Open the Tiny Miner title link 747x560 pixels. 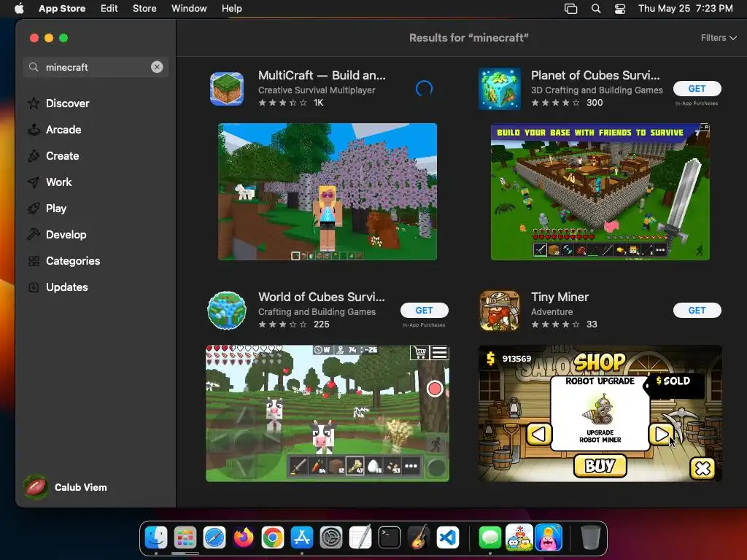click(x=560, y=297)
